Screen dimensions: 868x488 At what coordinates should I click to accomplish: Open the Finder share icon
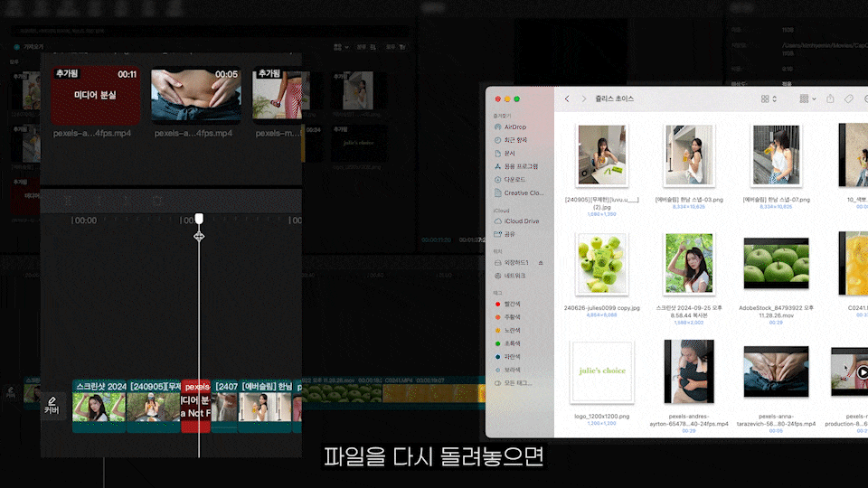click(x=829, y=99)
